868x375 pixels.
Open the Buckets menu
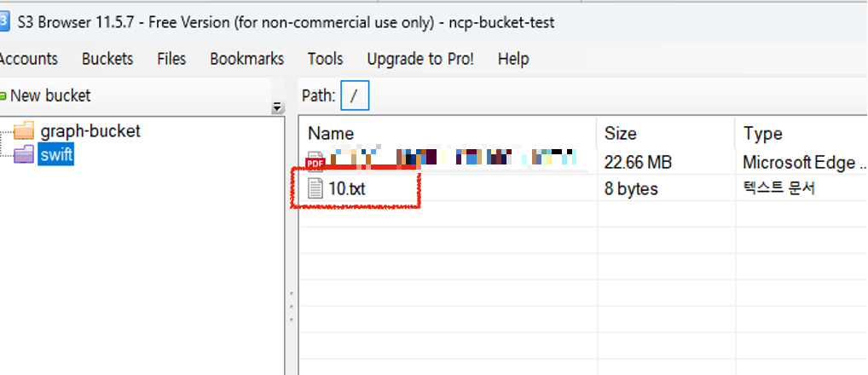click(107, 59)
